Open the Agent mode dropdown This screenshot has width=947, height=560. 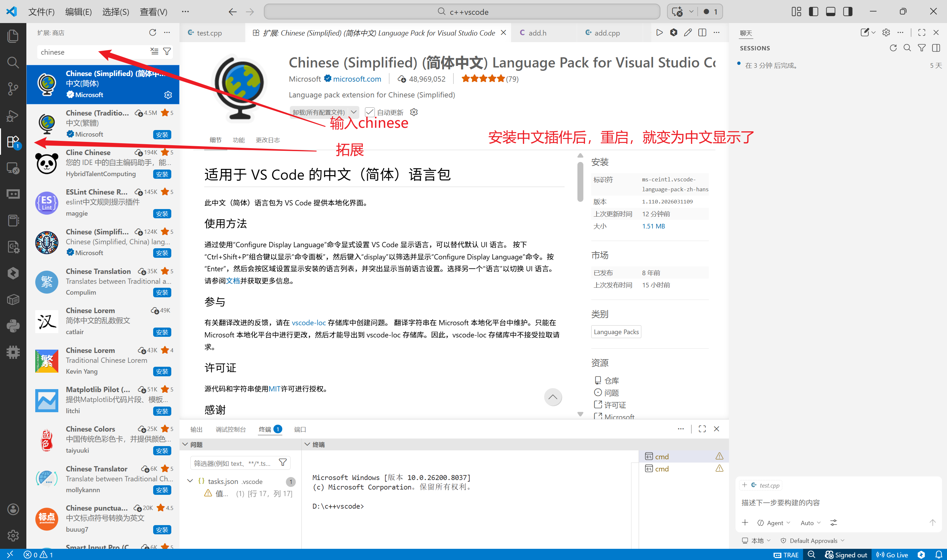coord(774,523)
